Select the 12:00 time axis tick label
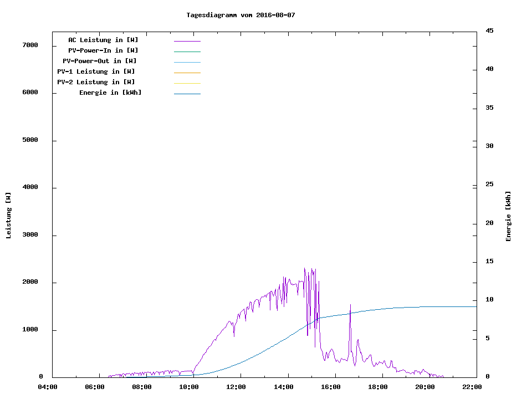 click(237, 387)
